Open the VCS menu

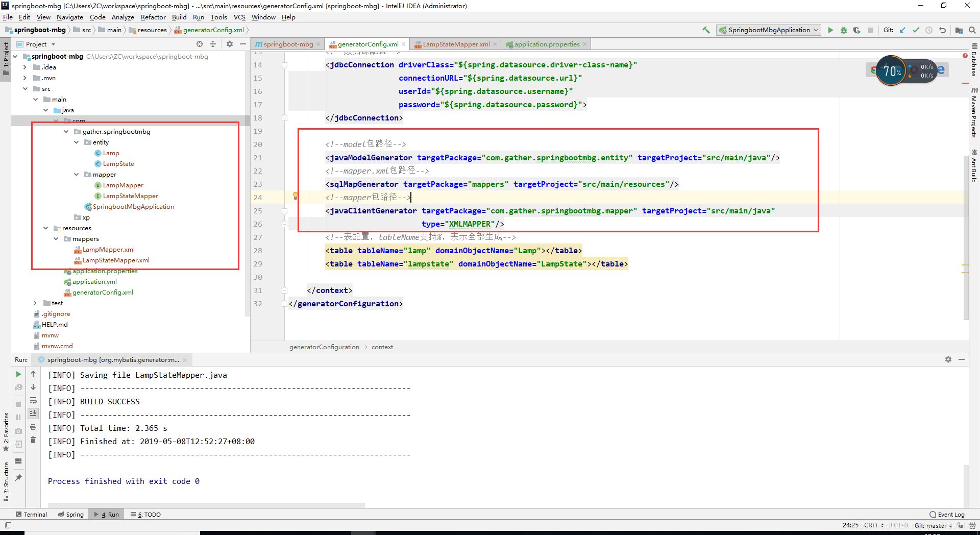pyautogui.click(x=239, y=17)
